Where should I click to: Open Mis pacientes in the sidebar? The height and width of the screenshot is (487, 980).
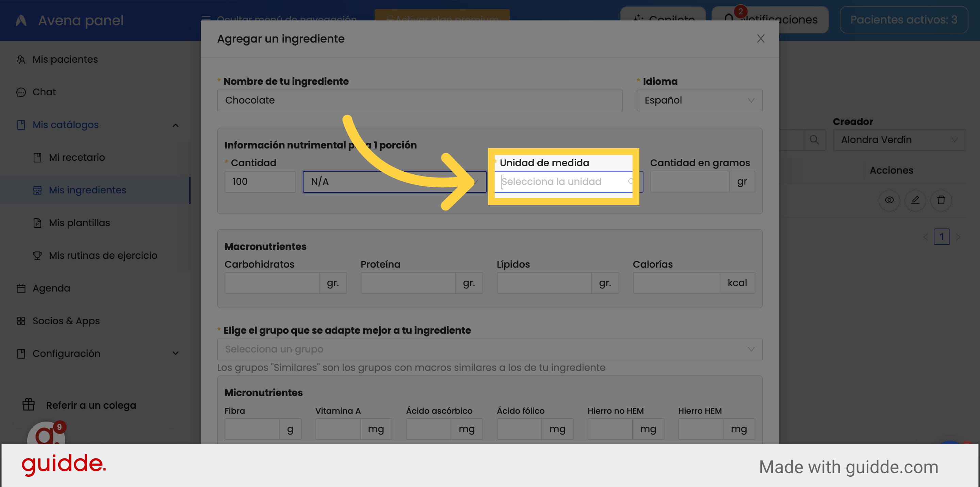pos(65,59)
